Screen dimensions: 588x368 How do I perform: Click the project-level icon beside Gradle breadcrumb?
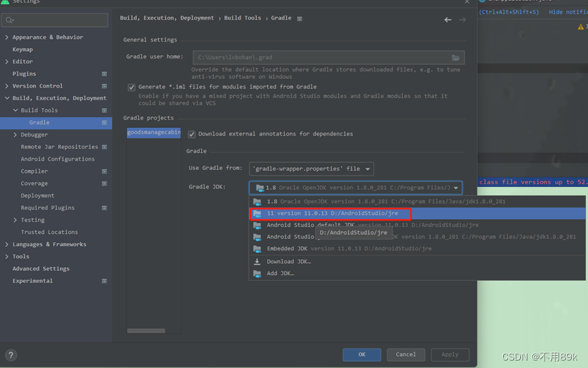click(300, 18)
